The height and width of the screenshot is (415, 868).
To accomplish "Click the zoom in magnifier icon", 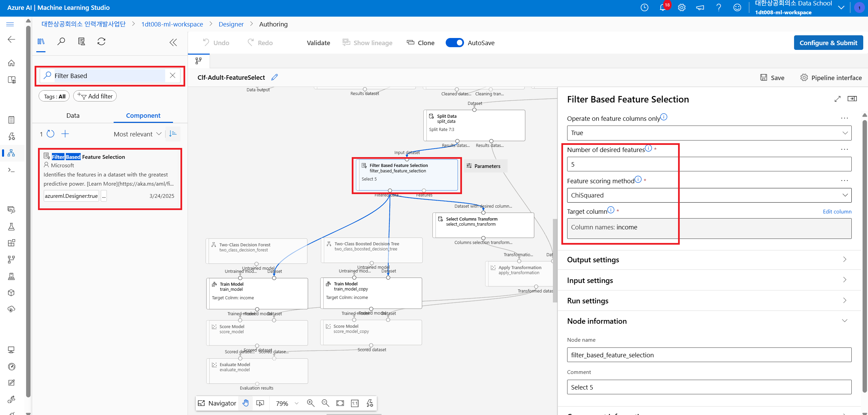I will [310, 403].
